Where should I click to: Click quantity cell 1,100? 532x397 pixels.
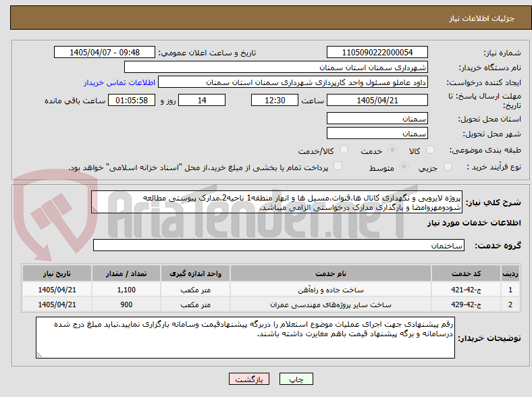[x=126, y=290]
